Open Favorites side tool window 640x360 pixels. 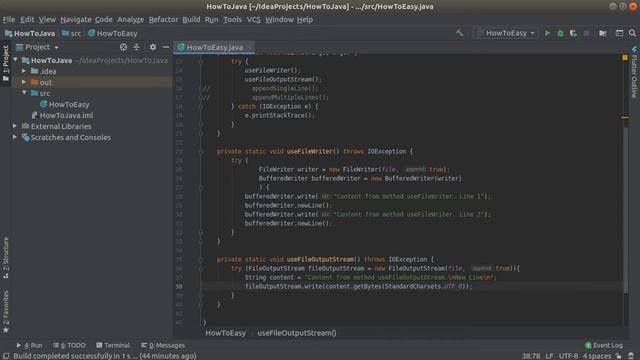coord(6,311)
